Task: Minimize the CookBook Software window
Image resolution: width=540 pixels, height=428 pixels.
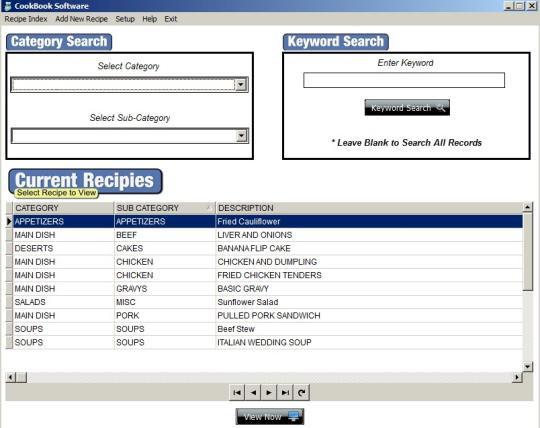Action: [x=509, y=6]
